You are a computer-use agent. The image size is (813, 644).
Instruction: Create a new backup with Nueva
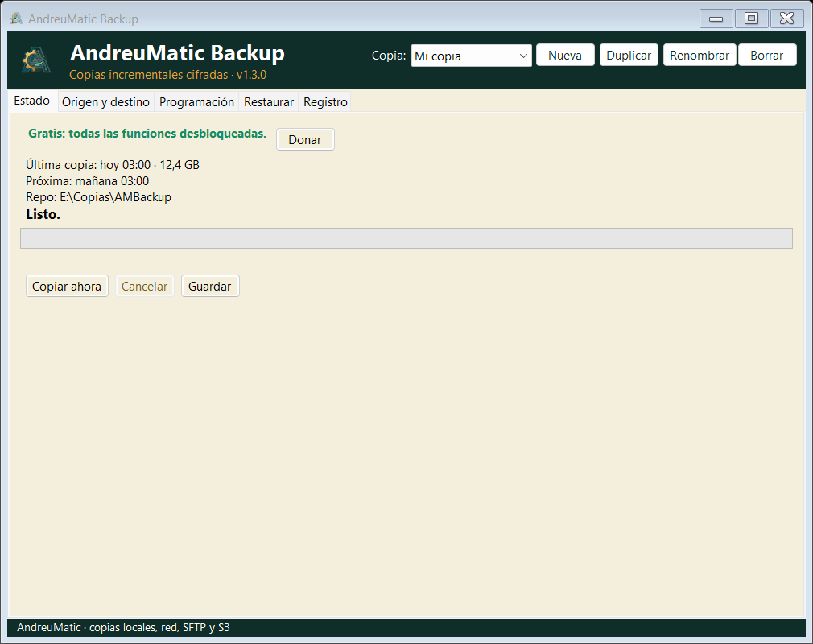point(565,55)
